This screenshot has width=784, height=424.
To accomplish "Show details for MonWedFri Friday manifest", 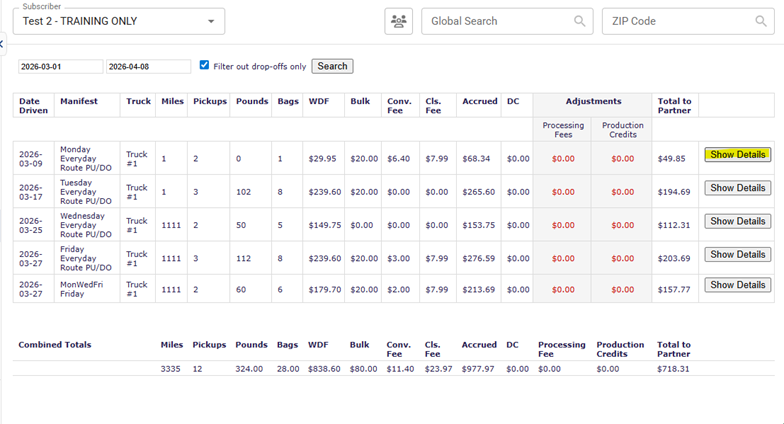I will (x=737, y=285).
